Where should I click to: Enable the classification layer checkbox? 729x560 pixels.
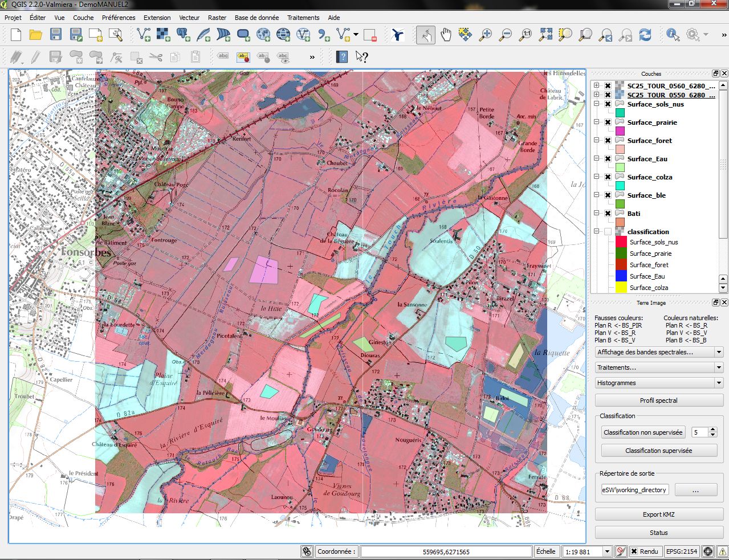[608, 232]
